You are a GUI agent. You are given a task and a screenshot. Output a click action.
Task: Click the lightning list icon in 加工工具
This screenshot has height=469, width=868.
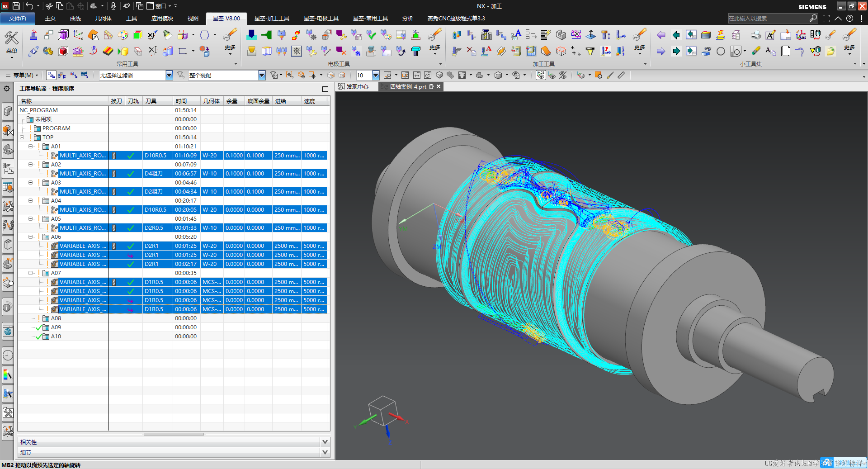point(546,35)
